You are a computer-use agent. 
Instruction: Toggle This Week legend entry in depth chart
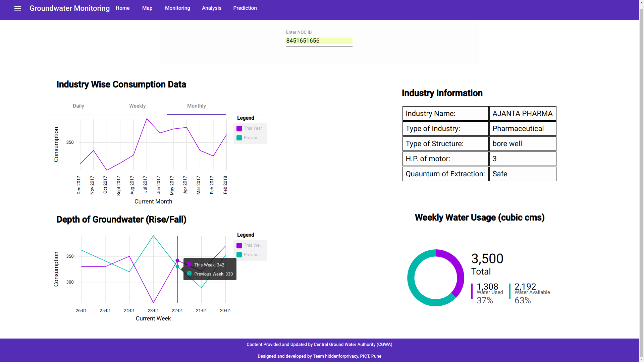(249, 245)
